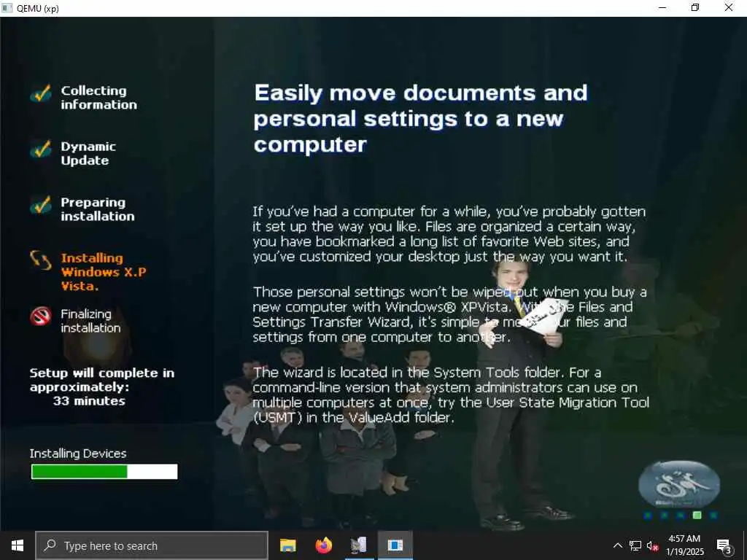
Task: Click the muted volume tray icon
Action: (652, 545)
